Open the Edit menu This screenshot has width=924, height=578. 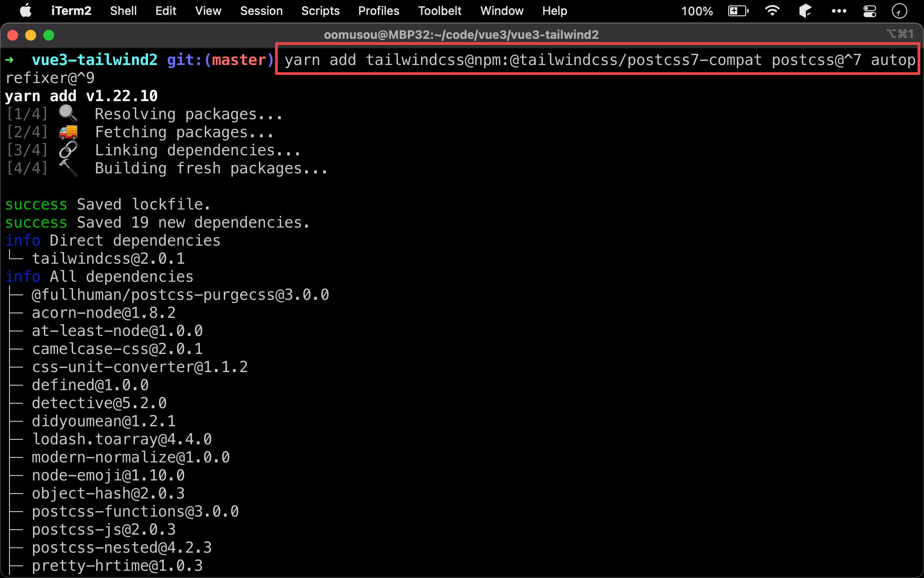click(166, 11)
